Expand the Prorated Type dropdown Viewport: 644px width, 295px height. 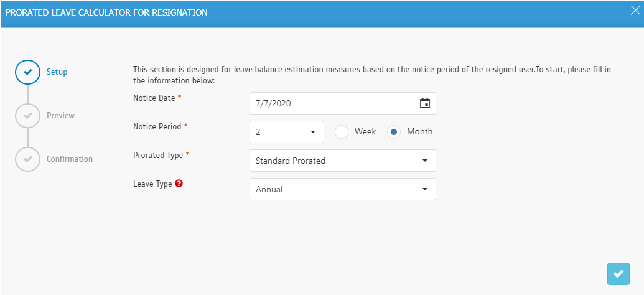tap(343, 161)
